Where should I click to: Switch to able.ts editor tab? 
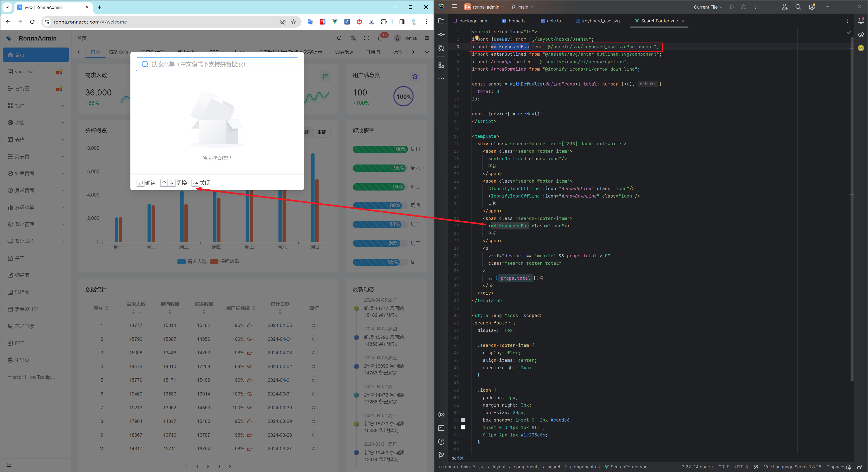pos(551,21)
